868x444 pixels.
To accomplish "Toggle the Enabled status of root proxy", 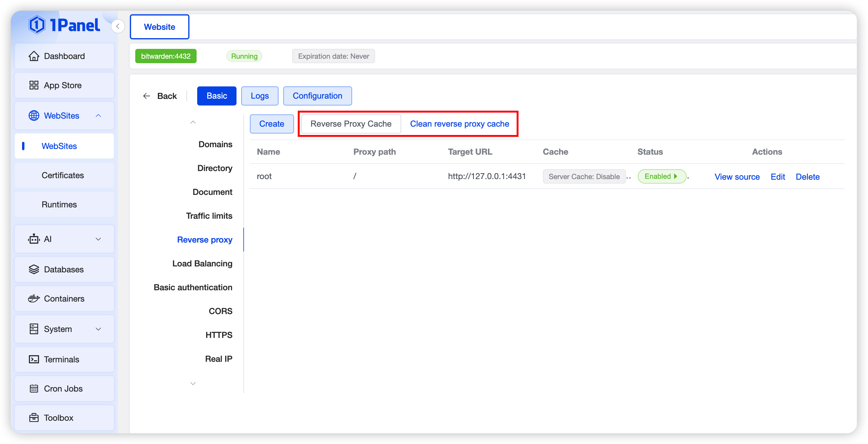I will point(662,176).
